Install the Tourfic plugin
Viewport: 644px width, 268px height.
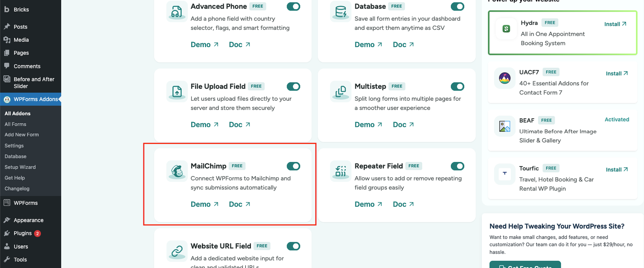[617, 170]
